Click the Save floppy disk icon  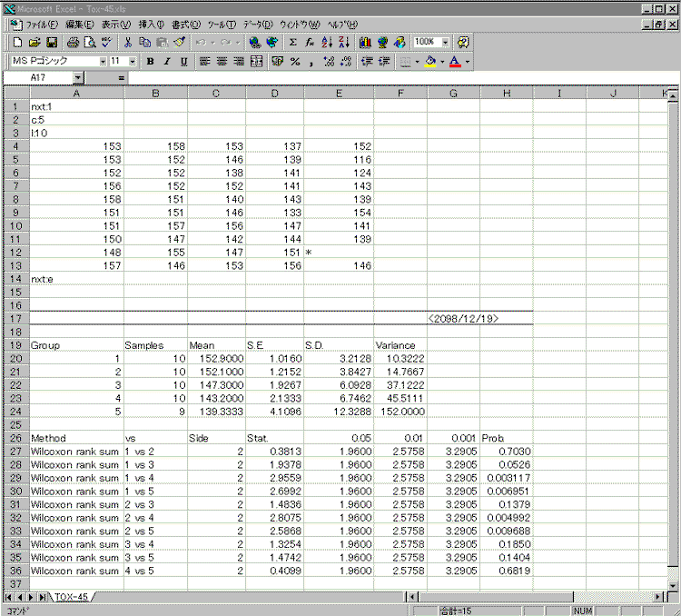[52, 43]
